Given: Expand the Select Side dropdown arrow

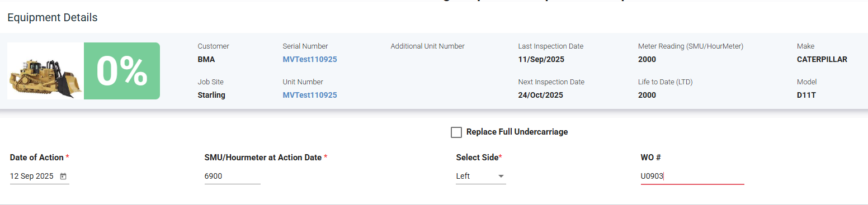Looking at the screenshot, I should point(501,177).
